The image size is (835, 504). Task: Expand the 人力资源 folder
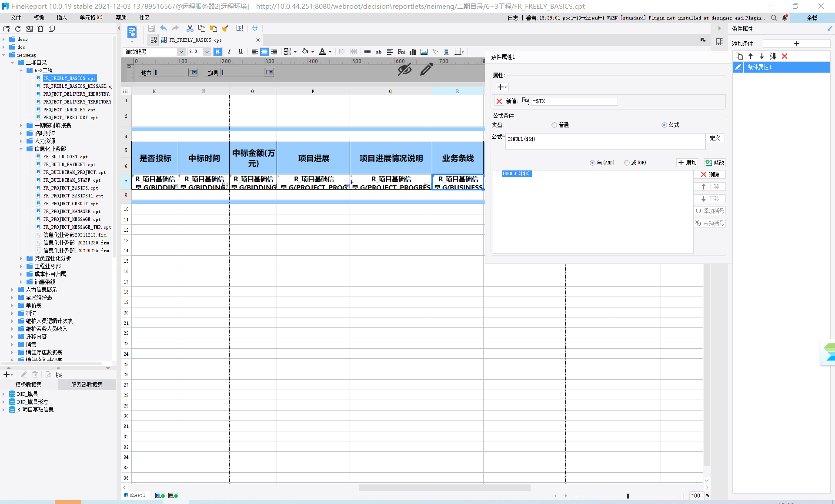(21, 141)
